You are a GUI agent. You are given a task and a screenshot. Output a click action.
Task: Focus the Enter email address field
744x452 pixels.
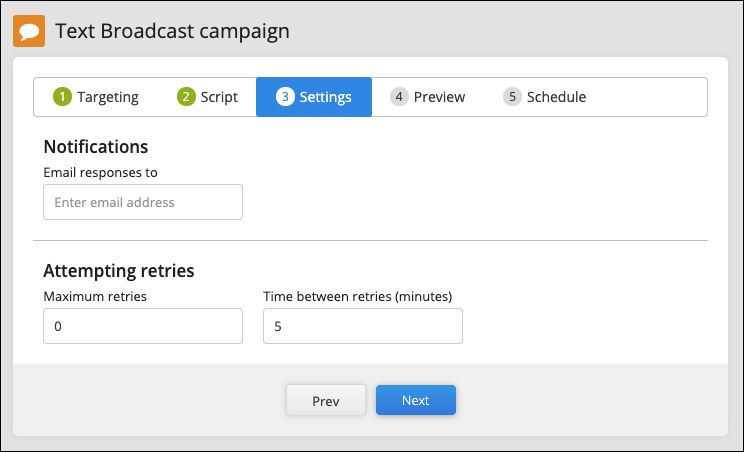click(x=143, y=202)
